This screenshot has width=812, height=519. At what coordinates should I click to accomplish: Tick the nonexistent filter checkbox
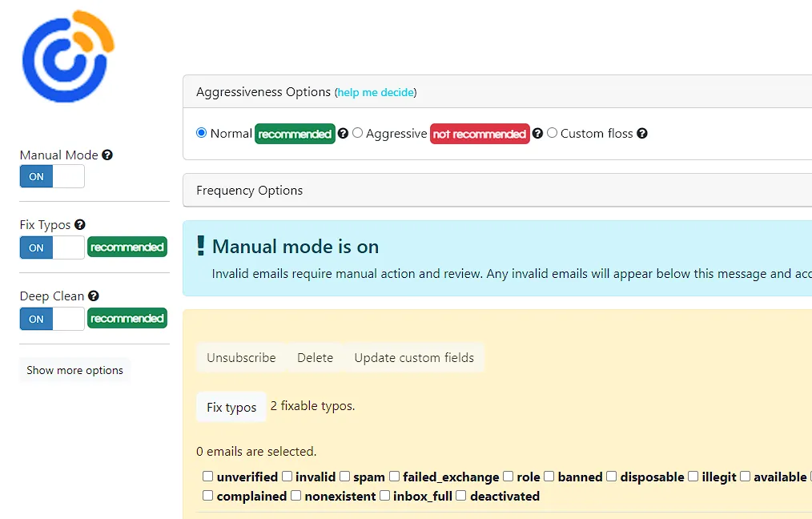point(295,496)
